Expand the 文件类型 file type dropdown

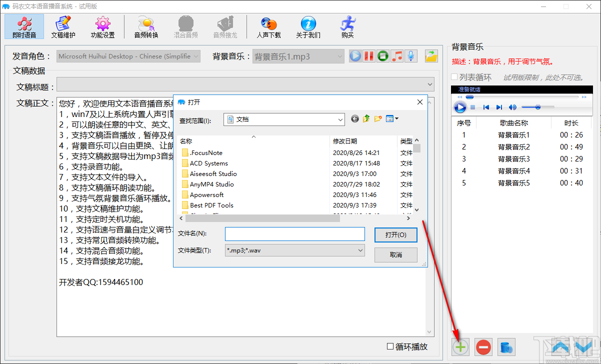pyautogui.click(x=360, y=250)
